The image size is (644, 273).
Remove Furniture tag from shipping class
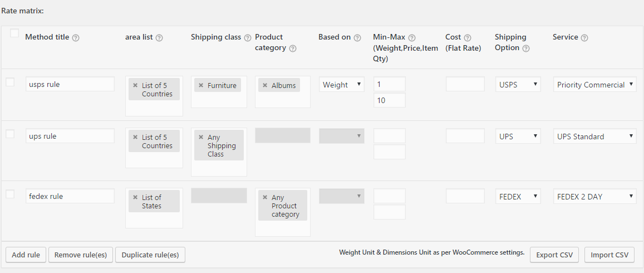(x=200, y=85)
